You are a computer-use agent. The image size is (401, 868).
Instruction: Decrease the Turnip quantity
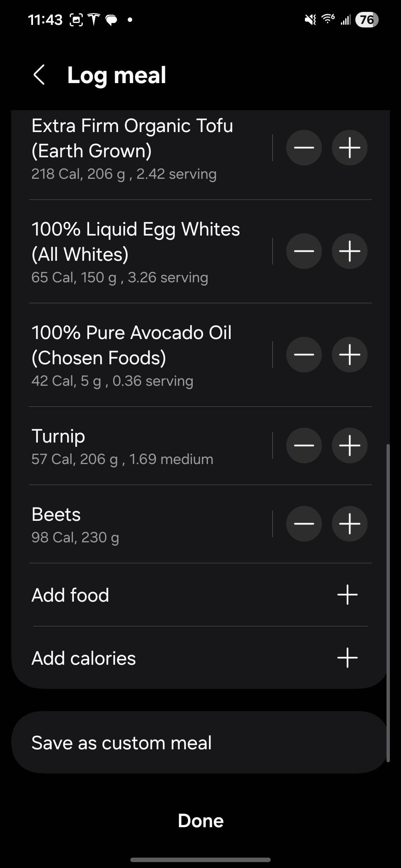click(304, 445)
